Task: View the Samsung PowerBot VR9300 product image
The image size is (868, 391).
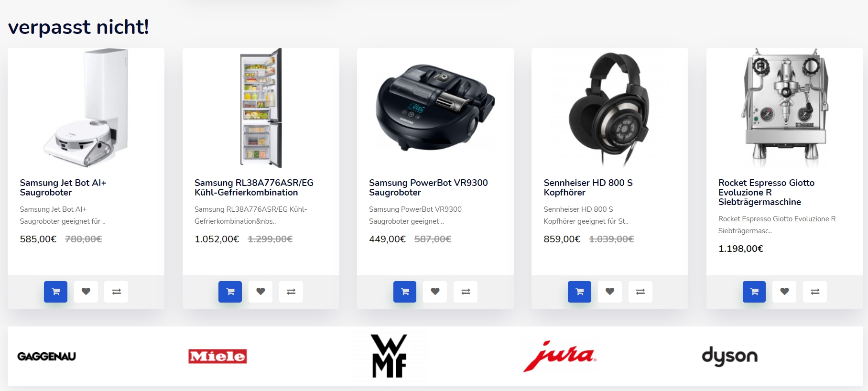Action: [x=435, y=108]
